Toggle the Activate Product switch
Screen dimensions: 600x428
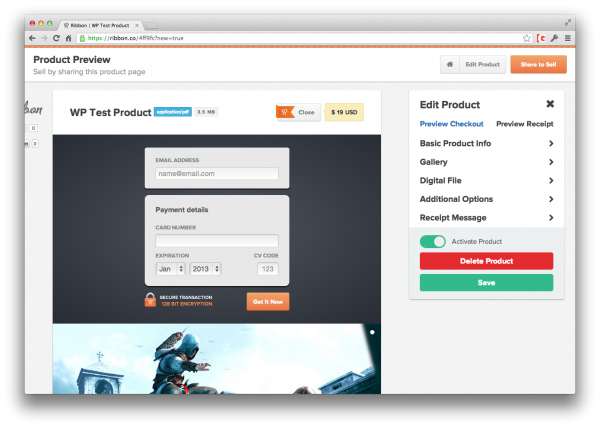point(432,241)
